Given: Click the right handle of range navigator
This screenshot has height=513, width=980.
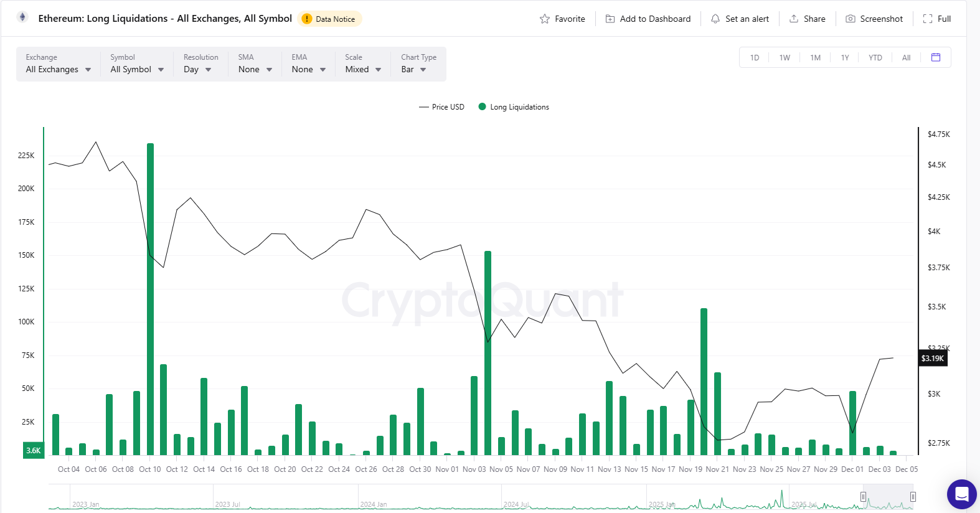Looking at the screenshot, I should [913, 496].
